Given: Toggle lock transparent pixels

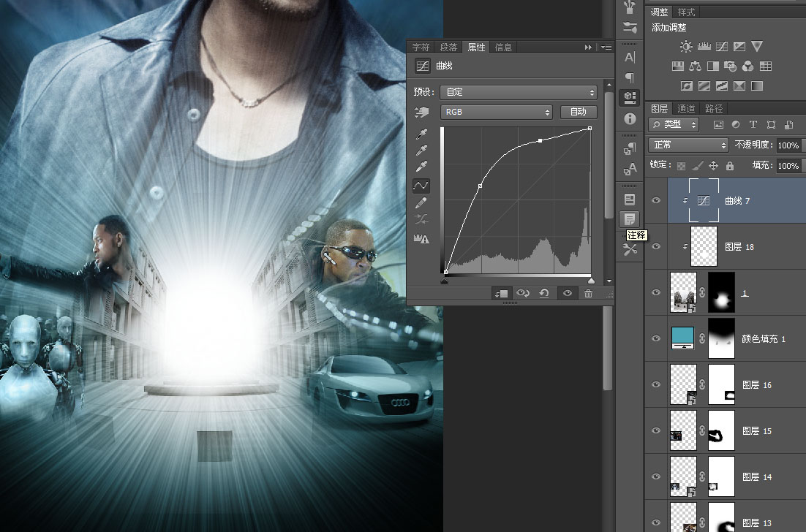Looking at the screenshot, I should (x=681, y=165).
